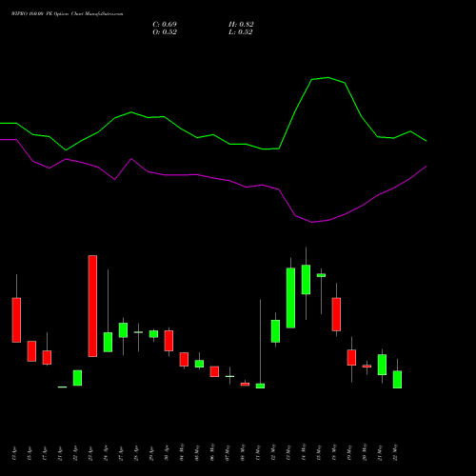Select the green candle for 14 May
This screenshot has height=476, width=476.
306,280
